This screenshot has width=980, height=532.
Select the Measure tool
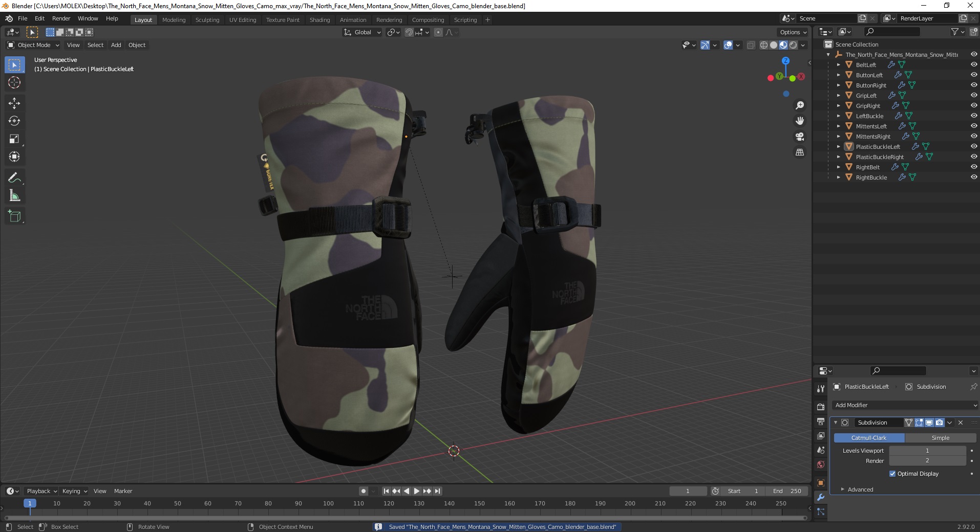pyautogui.click(x=14, y=196)
